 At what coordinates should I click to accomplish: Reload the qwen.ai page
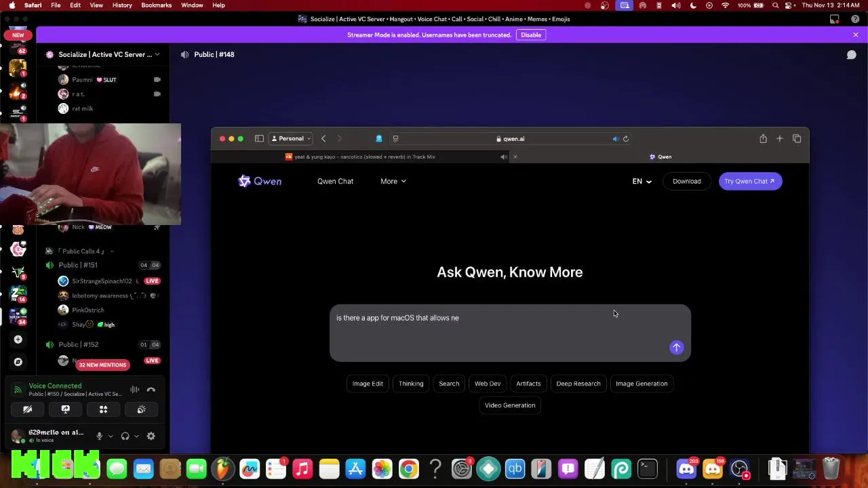626,138
